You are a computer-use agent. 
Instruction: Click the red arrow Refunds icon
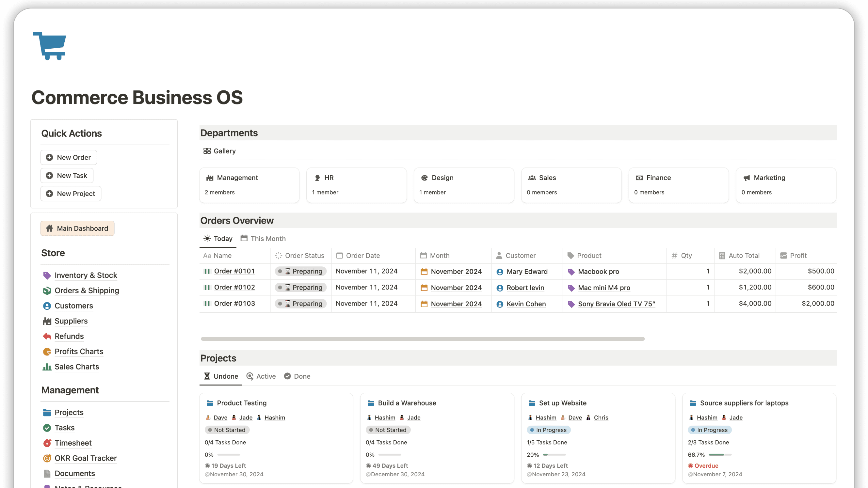pos(47,336)
